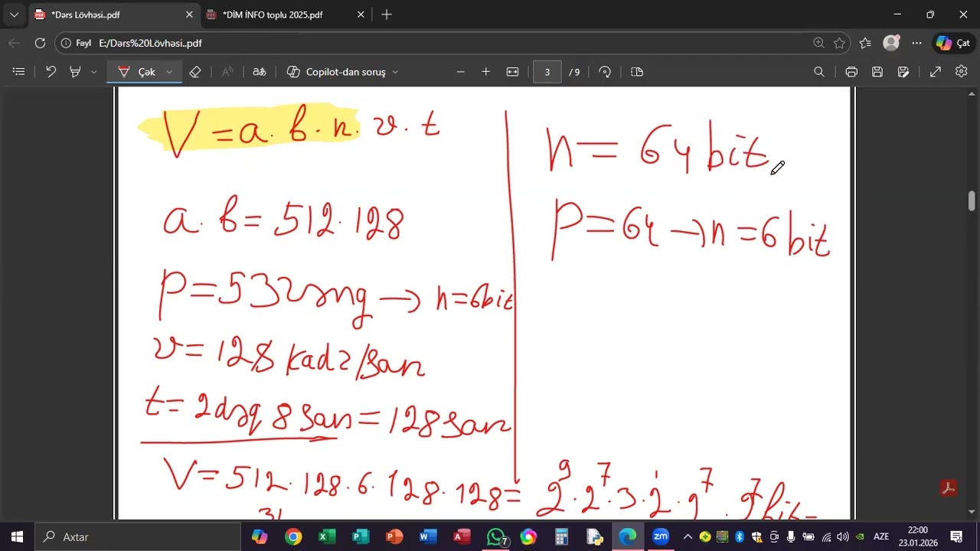Select the highlighter tool
The image size is (980, 551).
(x=75, y=72)
